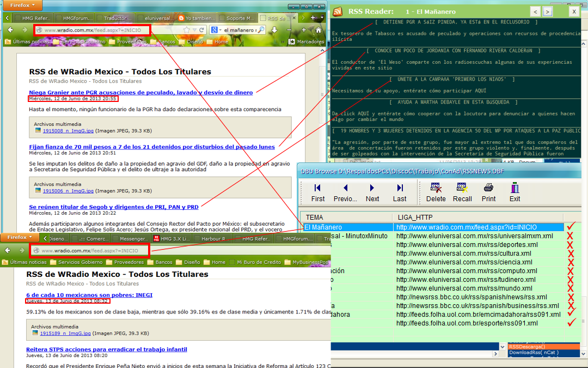Click search magnifier in top Firefox search box
Image resolution: width=588 pixels, height=368 pixels.
tap(261, 29)
